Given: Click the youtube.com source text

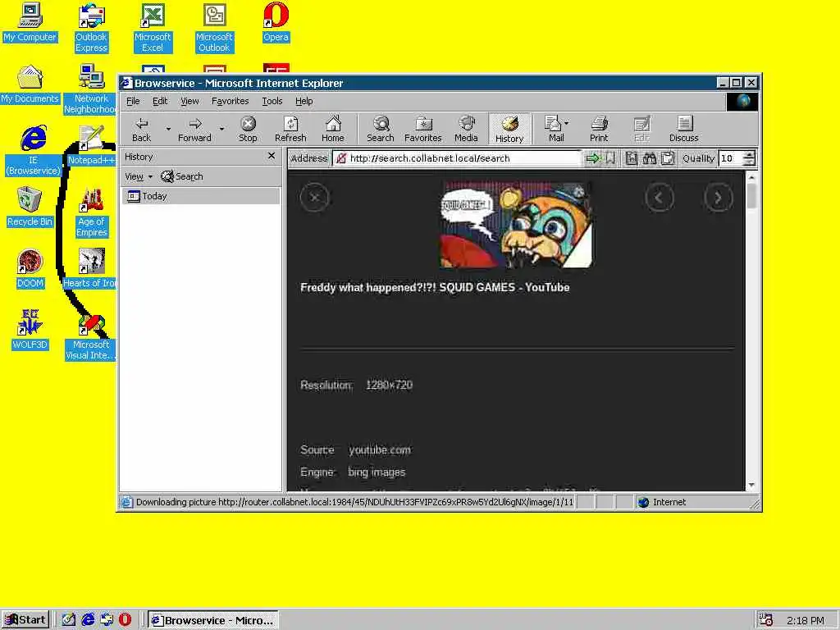Looking at the screenshot, I should pyautogui.click(x=379, y=450).
